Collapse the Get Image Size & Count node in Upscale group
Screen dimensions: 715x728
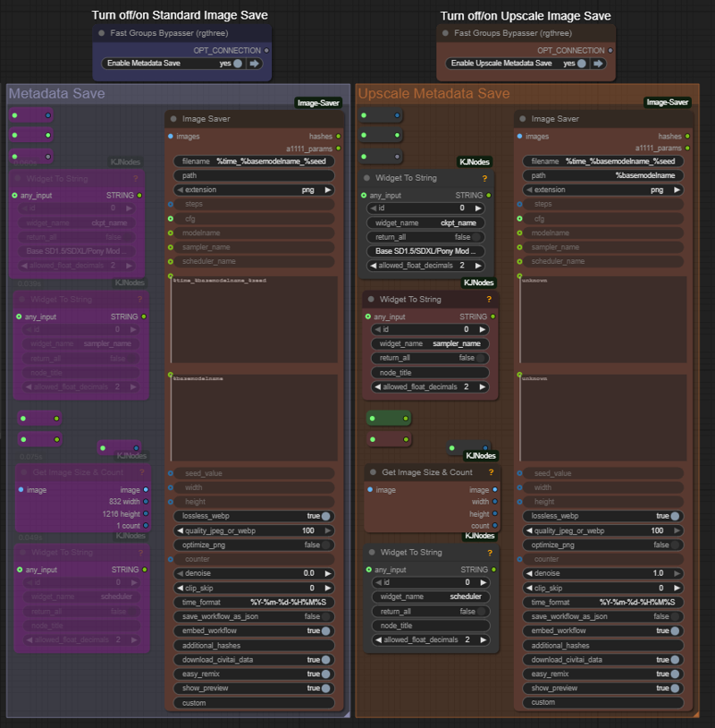pos(373,472)
